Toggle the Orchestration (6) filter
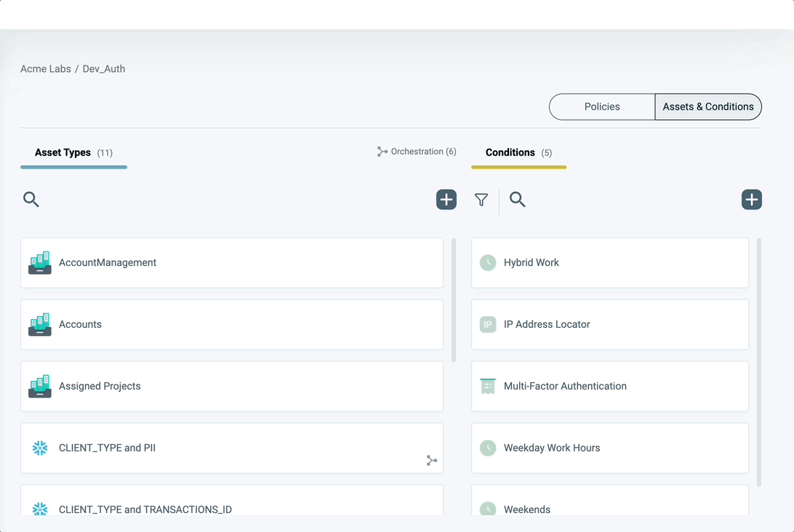Screen dimensions: 794x532 click(x=417, y=151)
